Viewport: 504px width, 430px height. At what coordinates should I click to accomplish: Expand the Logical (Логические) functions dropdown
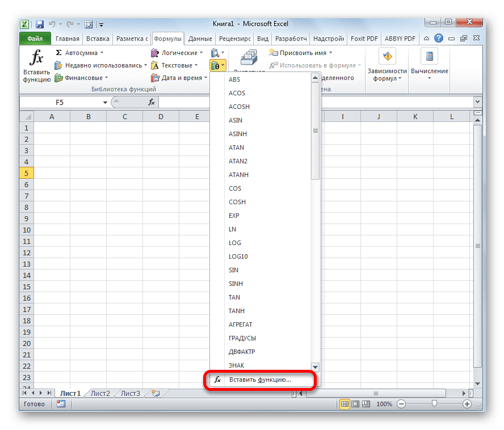tap(201, 52)
